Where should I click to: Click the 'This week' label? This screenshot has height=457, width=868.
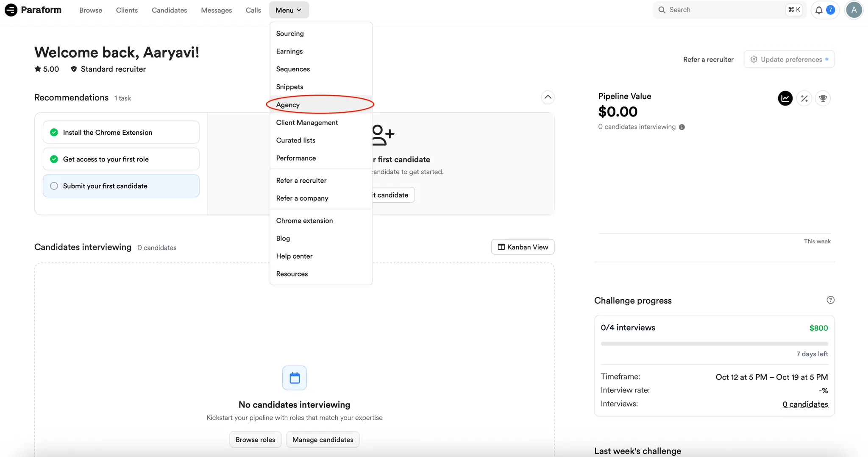pos(817,241)
